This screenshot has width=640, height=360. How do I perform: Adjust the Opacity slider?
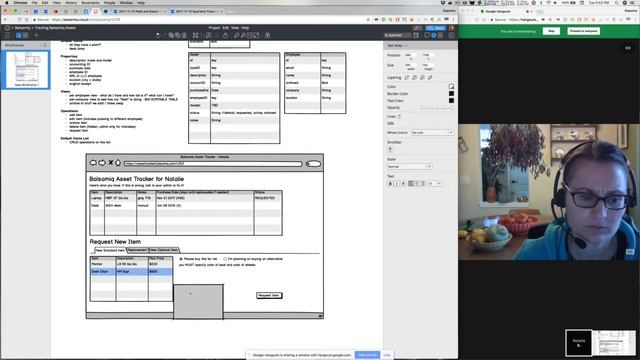pyautogui.click(x=437, y=107)
